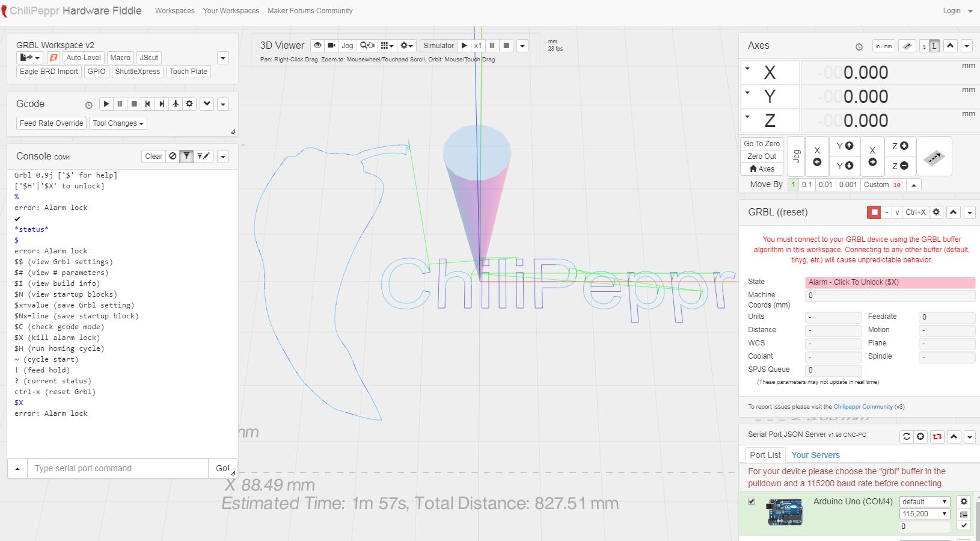The image size is (980, 541).
Task: Stop the Simulator
Action: pyautogui.click(x=506, y=46)
